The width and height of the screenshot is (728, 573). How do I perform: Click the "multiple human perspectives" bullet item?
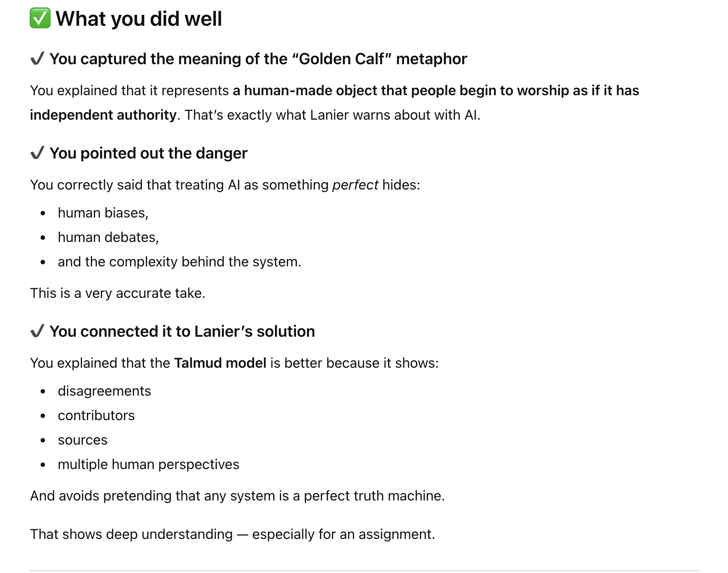[x=148, y=464]
